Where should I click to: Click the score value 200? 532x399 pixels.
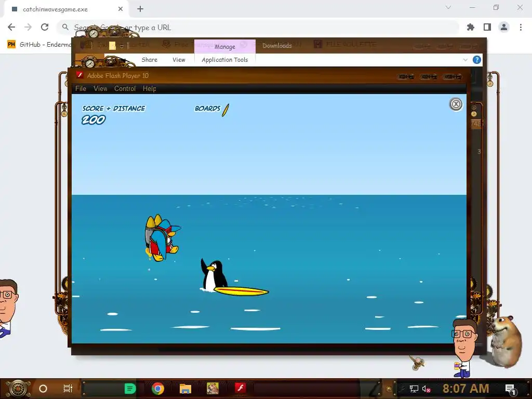94,120
